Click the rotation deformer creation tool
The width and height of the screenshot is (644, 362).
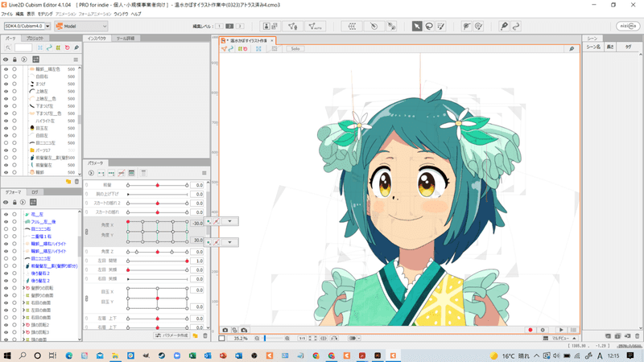tap(374, 27)
